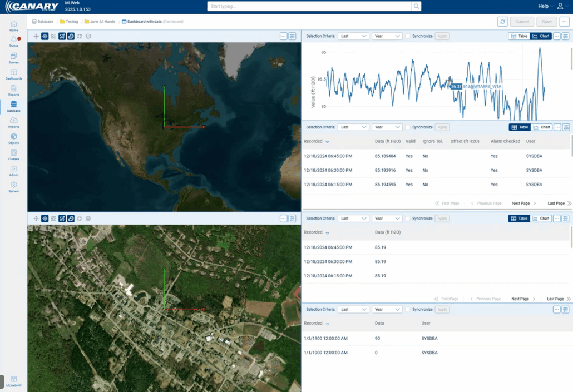This screenshot has height=392, width=573.
Task: Open the Year dropdown in chart panel
Action: coord(387,36)
